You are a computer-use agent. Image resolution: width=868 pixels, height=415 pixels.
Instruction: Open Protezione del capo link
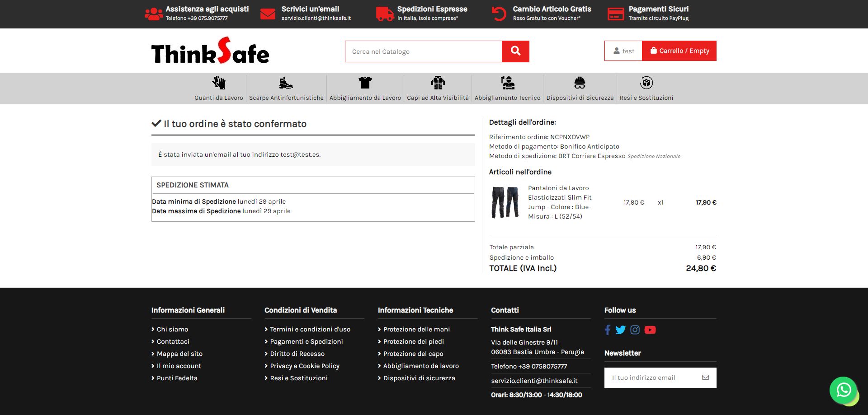pos(413,354)
